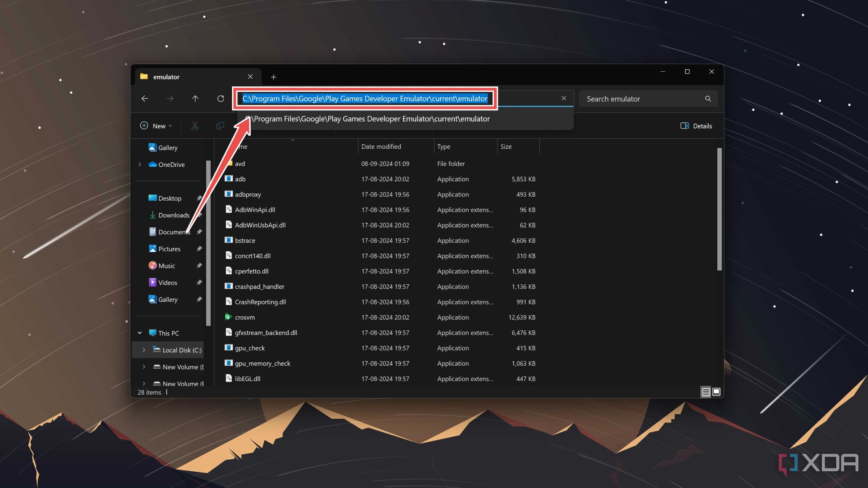Screen dimensions: 868x488
Task: Click the Details view toggle button
Action: pyautogui.click(x=705, y=392)
